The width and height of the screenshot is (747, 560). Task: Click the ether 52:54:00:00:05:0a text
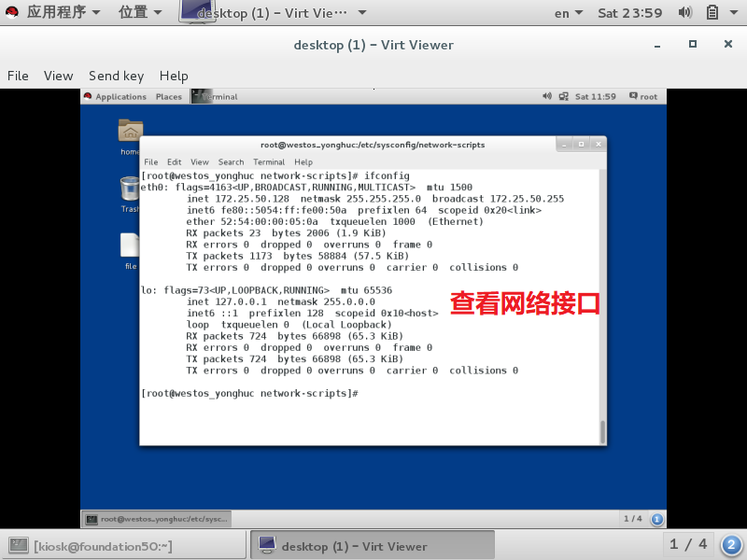pos(252,221)
